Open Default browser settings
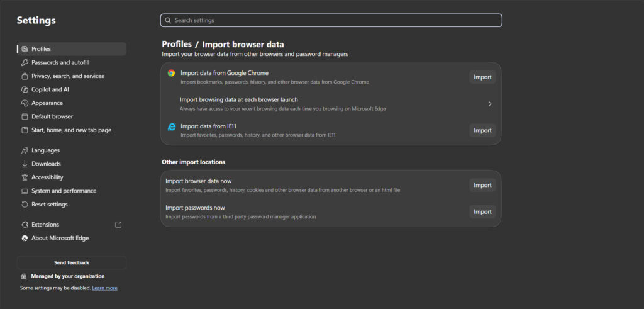 pyautogui.click(x=72, y=116)
